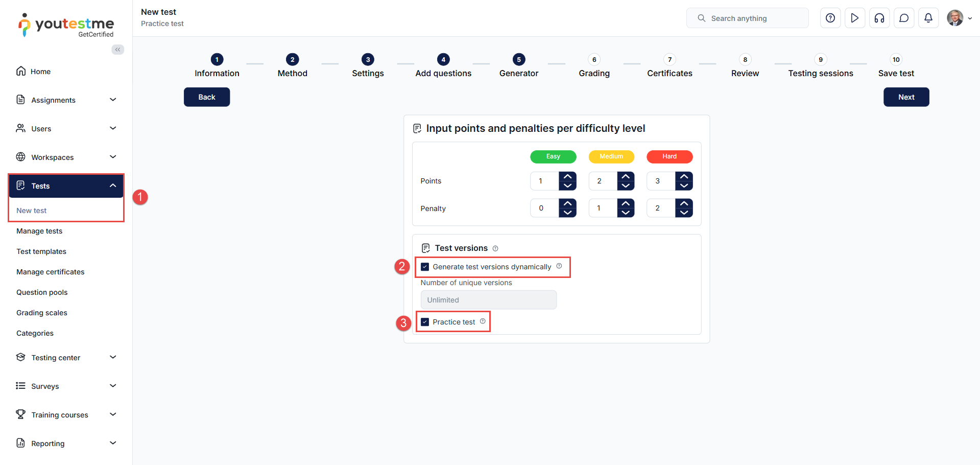Open the user profile dropdown
The height and width of the screenshot is (465, 980).
tap(959, 18)
